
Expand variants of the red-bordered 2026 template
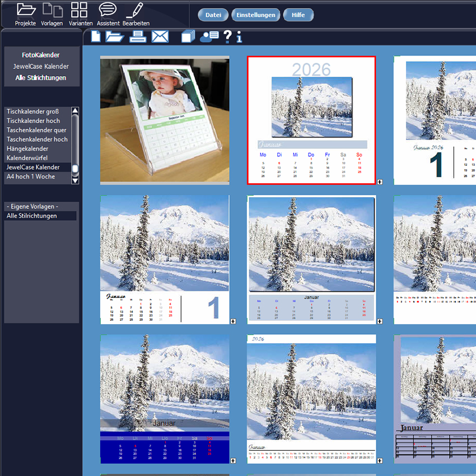380,181
